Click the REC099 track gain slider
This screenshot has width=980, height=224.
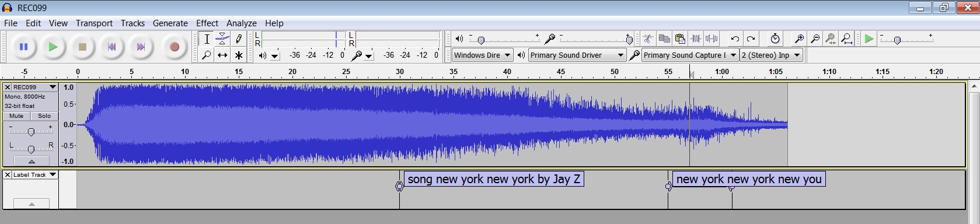click(x=31, y=131)
